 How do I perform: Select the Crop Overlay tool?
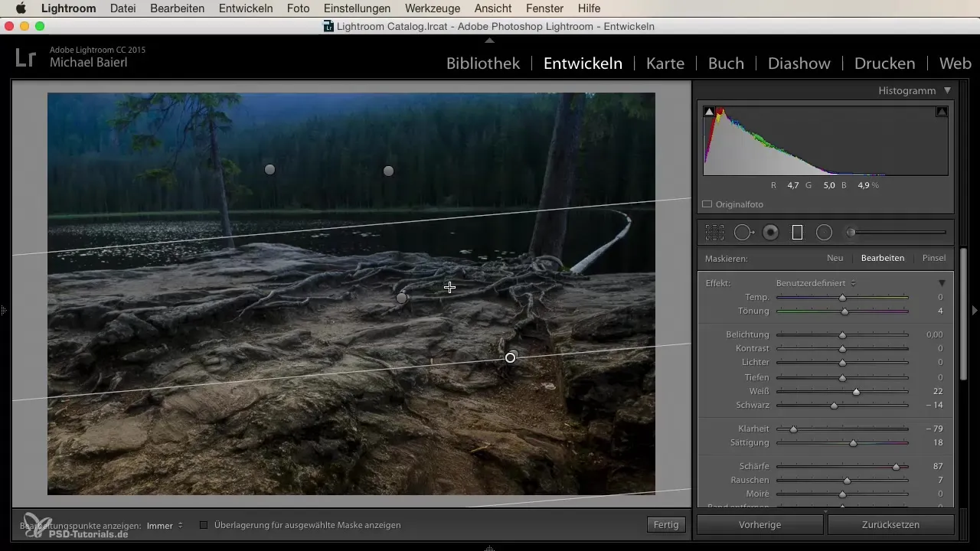[x=714, y=232]
